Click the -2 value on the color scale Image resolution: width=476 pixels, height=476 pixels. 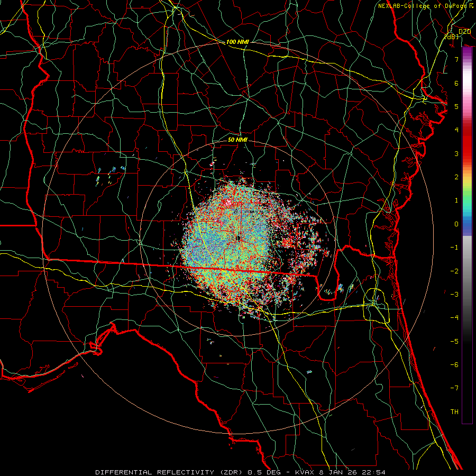tap(454, 271)
